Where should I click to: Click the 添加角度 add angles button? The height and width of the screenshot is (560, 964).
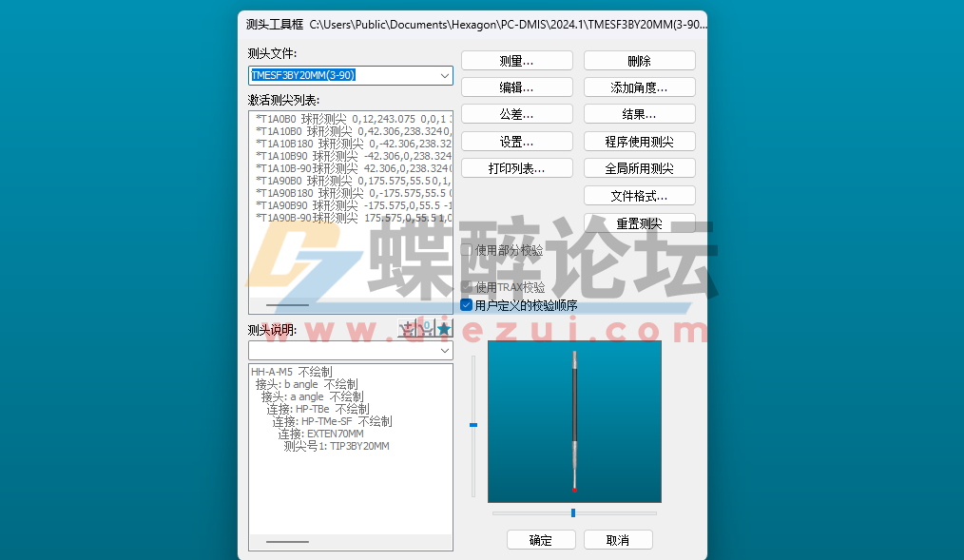pyautogui.click(x=639, y=87)
